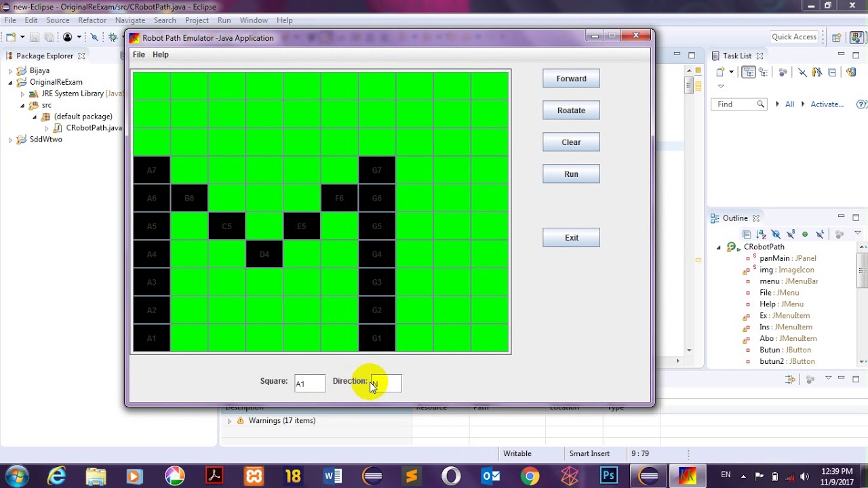This screenshot has width=868, height=488.
Task: Toggle Hide Non-Public Members green dot in Outline
Action: pos(805,234)
